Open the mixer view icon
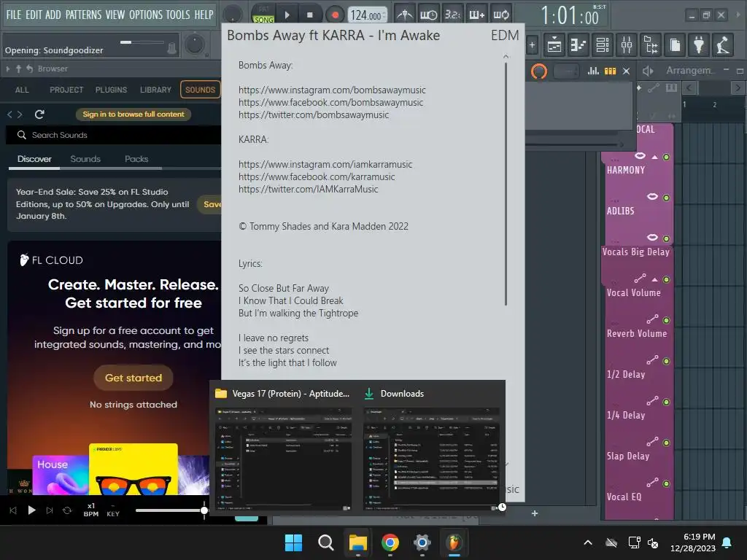 click(x=627, y=45)
